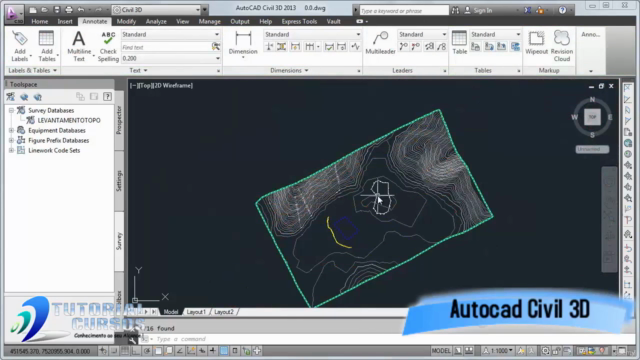Click the Add Tables tool
Screen dimensions: 640x360
(x=47, y=46)
